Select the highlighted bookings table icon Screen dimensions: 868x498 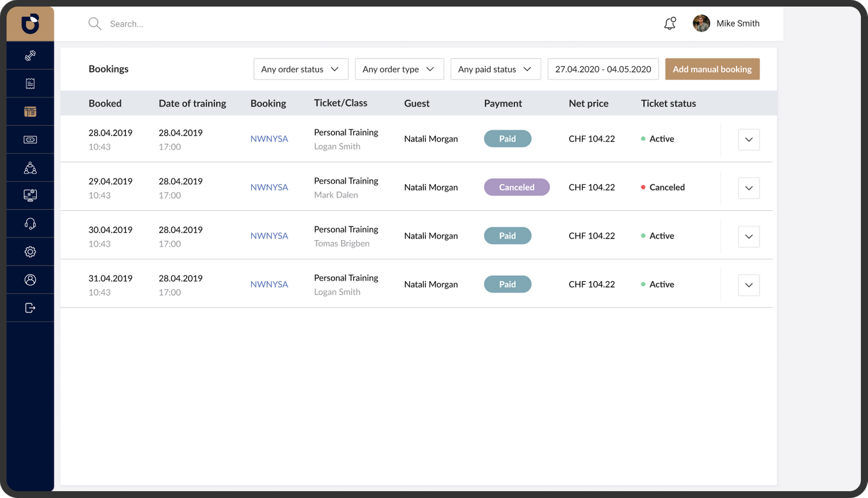tap(30, 111)
